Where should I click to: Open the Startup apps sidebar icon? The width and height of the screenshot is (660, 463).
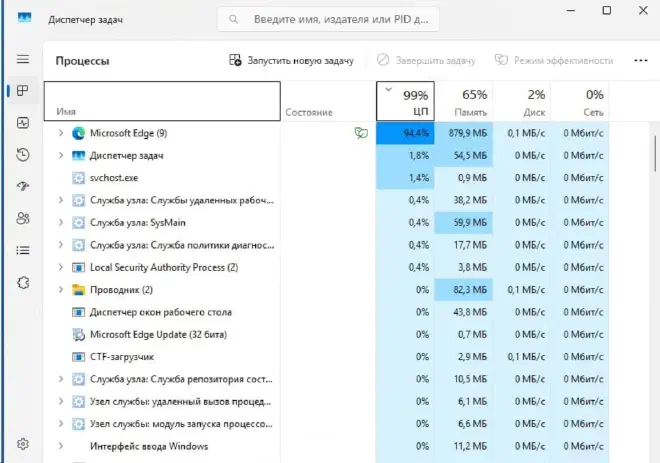23,186
